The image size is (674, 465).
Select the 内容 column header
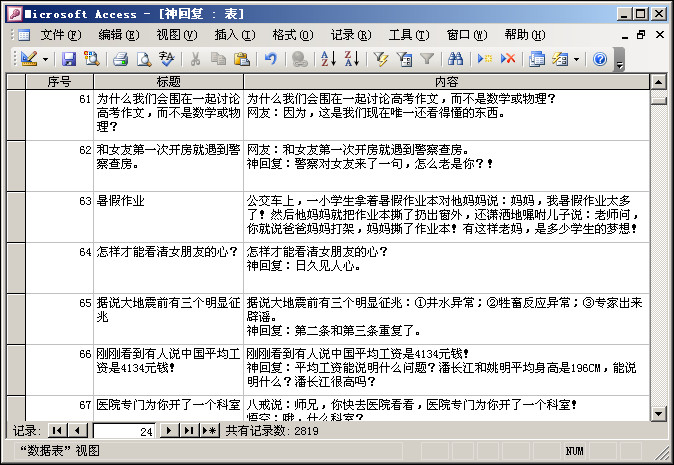coord(447,81)
